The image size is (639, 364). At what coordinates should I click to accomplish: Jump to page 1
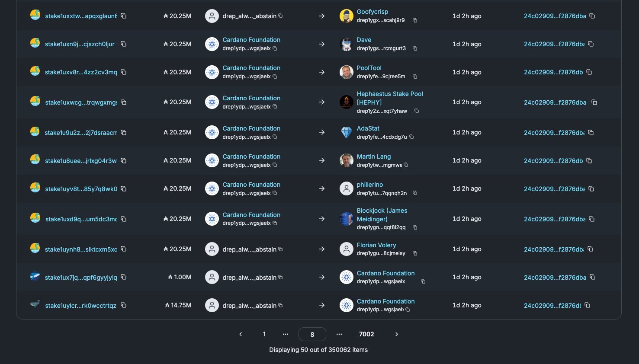point(264,334)
